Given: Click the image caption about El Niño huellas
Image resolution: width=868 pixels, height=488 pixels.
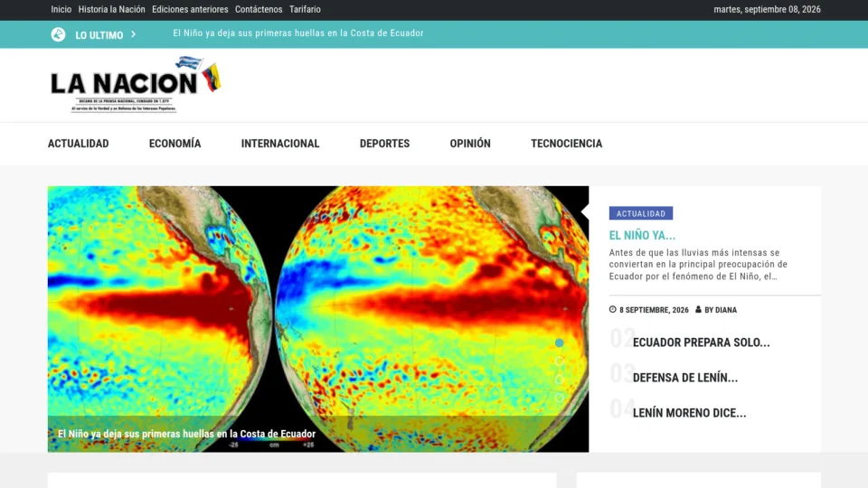Looking at the screenshot, I should (x=186, y=434).
